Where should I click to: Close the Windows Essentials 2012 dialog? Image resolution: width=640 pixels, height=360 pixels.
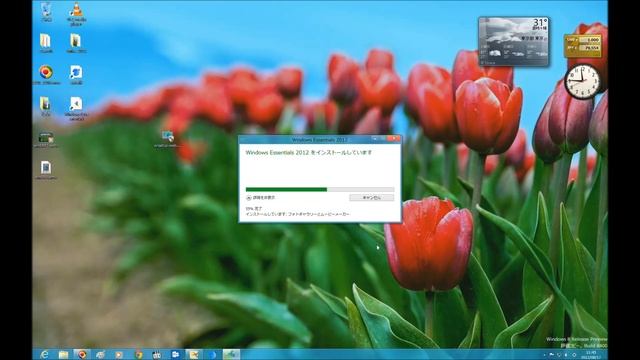tap(393, 139)
